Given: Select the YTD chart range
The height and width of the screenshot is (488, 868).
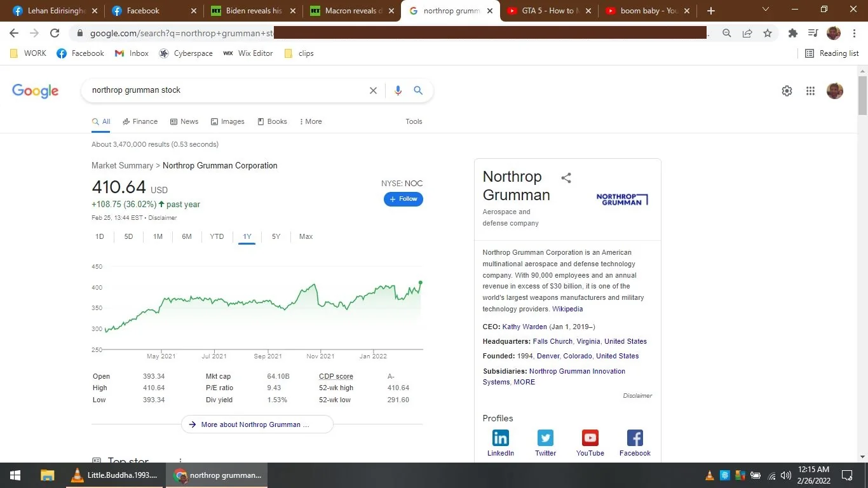Looking at the screenshot, I should [x=217, y=236].
